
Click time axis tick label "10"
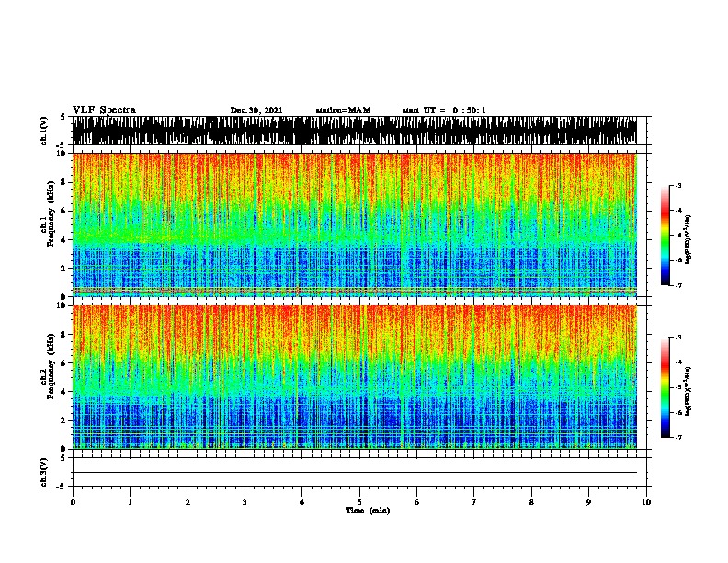coord(646,502)
